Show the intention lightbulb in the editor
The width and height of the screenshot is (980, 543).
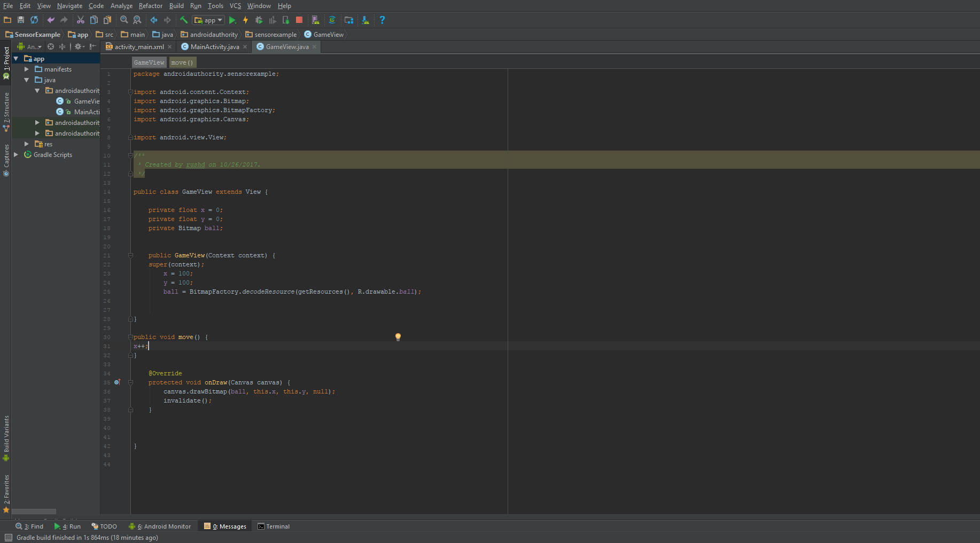(398, 337)
